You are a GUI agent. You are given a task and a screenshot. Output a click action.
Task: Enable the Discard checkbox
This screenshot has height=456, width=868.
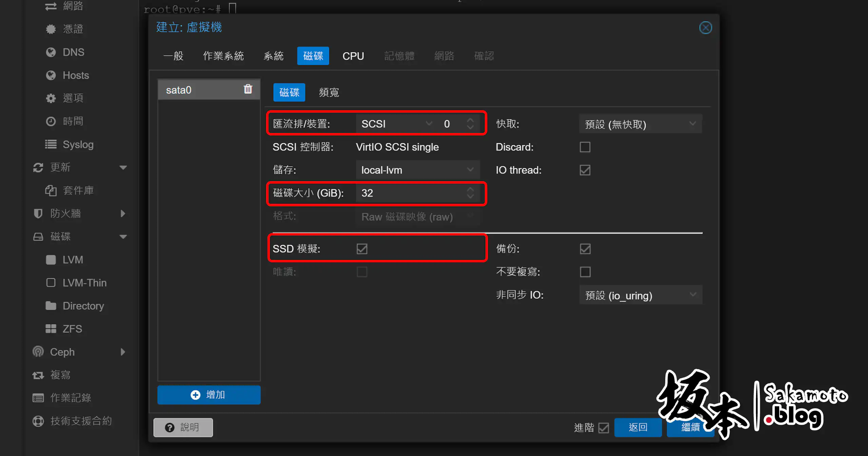[585, 147]
